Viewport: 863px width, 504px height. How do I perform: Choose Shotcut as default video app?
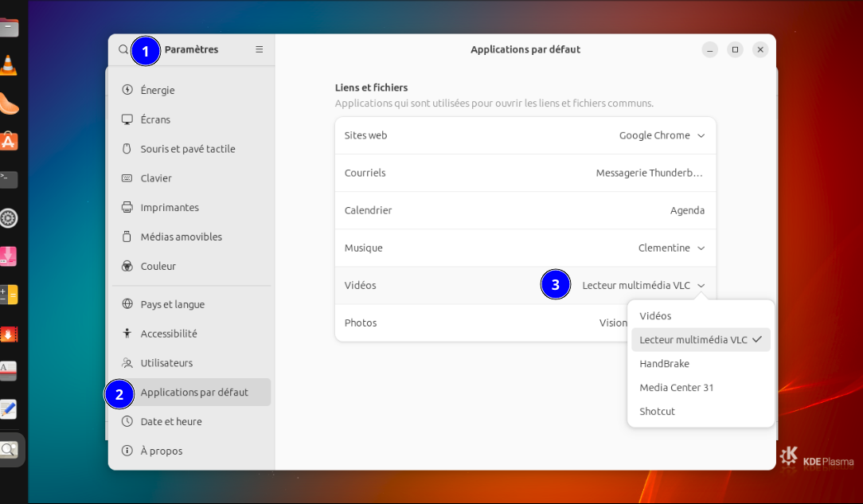[x=701, y=411]
